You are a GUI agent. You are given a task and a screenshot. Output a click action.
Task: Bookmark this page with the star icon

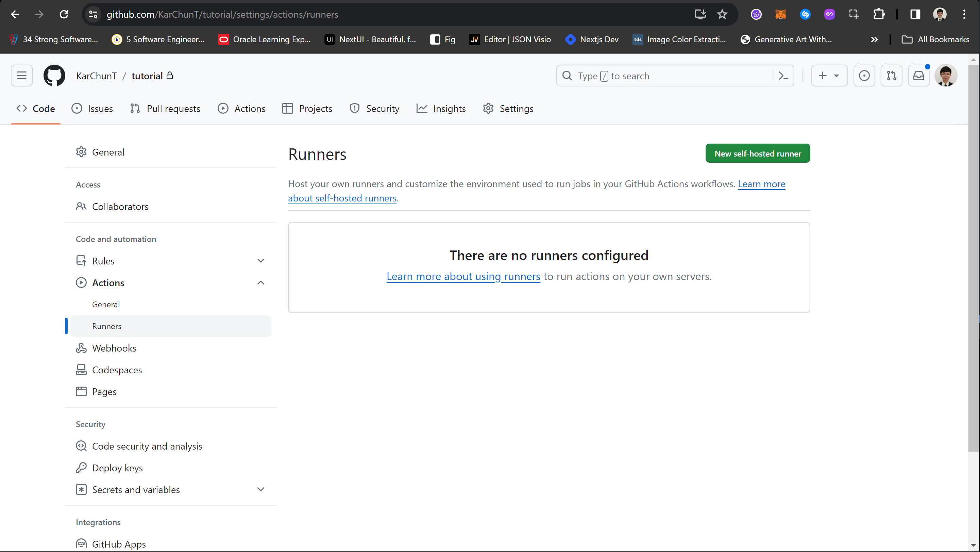(x=722, y=15)
